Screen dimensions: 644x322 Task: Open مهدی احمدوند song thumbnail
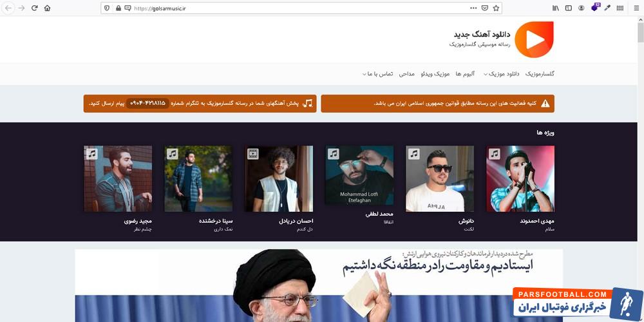click(x=520, y=178)
